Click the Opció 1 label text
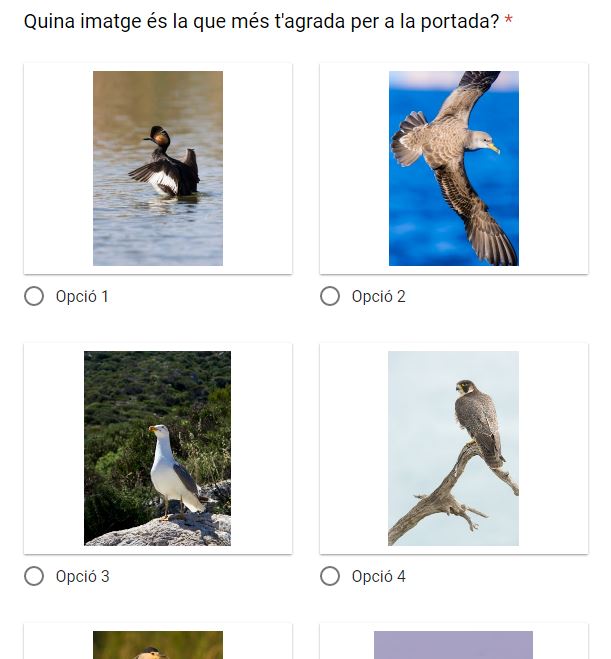The image size is (611, 659). (82, 297)
